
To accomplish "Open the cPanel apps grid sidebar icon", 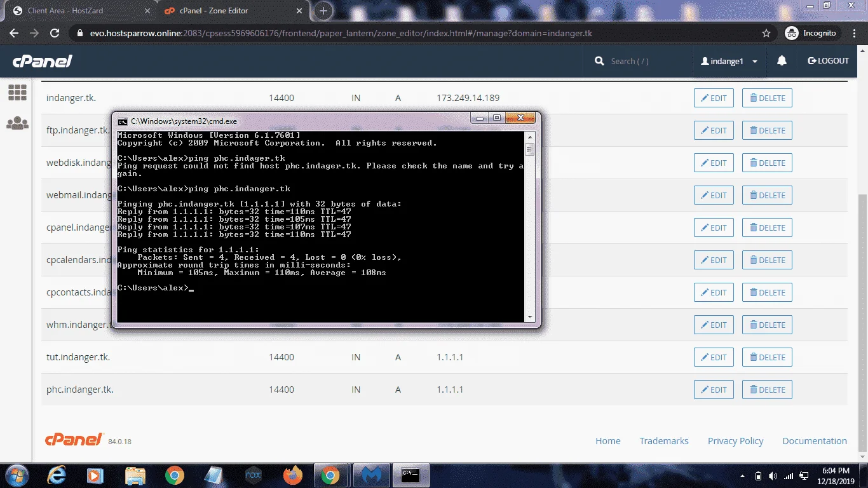I will 17,93.
